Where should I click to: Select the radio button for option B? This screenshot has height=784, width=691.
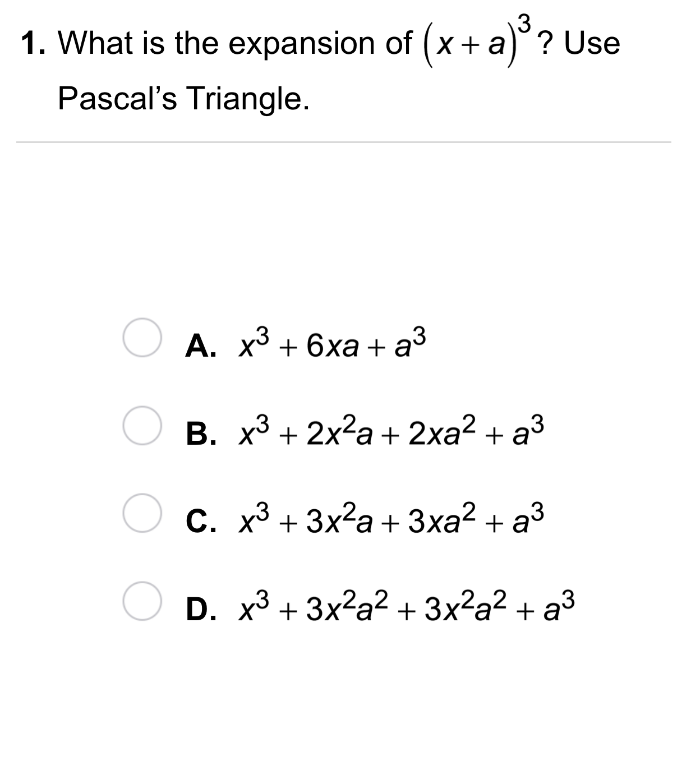click(x=142, y=426)
